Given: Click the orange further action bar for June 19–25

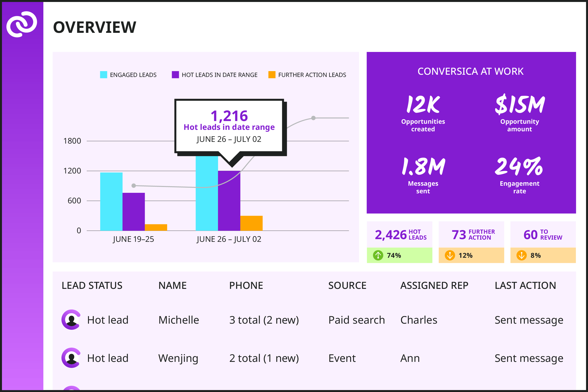Looking at the screenshot, I should coord(156,228).
